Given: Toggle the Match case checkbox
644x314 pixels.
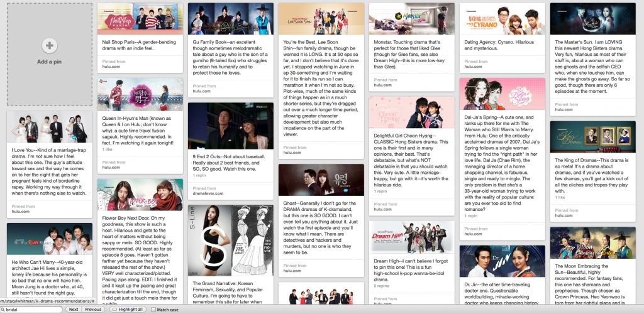Looking at the screenshot, I should (153, 310).
